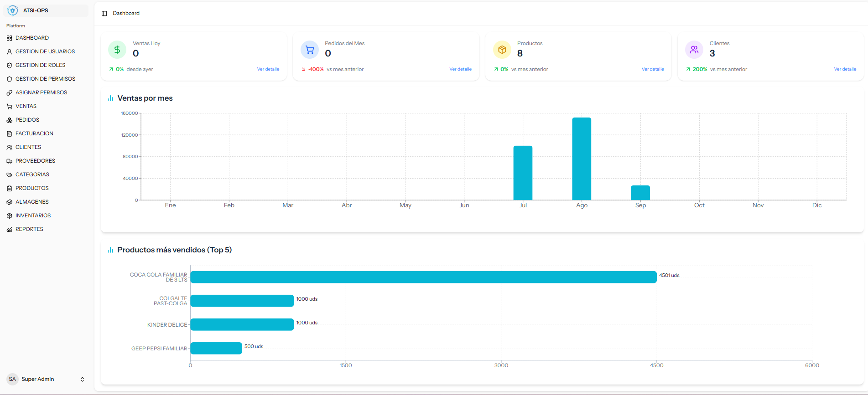The height and width of the screenshot is (395, 868).
Task: Click the green dollar Ventas Hoy icon
Action: 117,50
